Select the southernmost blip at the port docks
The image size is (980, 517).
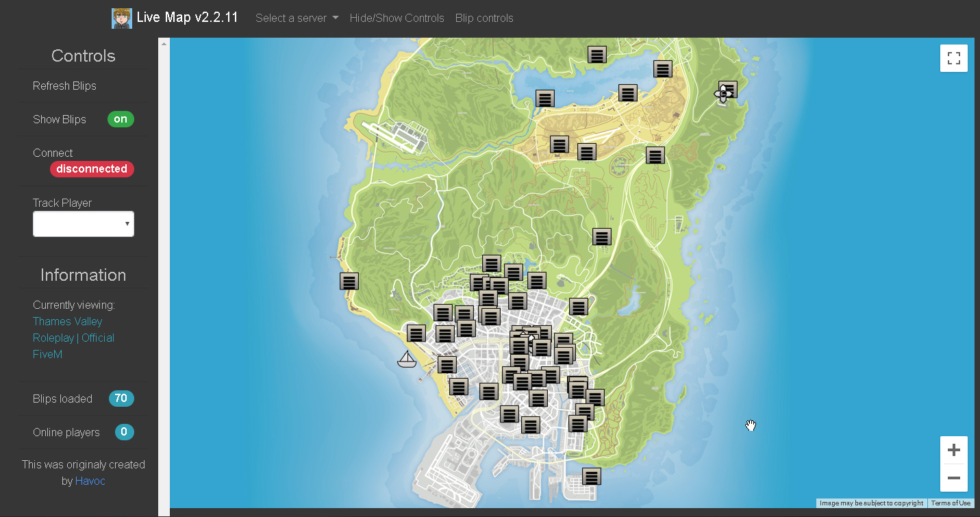590,475
